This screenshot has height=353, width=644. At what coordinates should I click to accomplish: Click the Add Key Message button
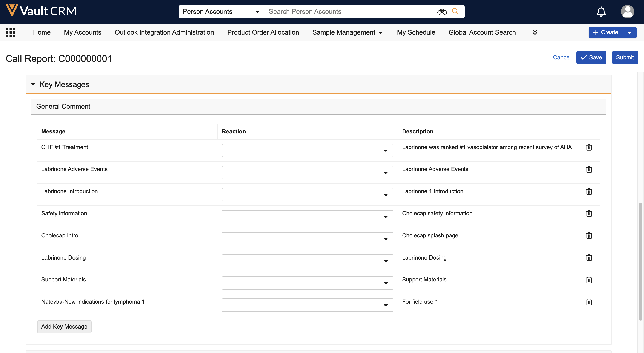pos(64,327)
